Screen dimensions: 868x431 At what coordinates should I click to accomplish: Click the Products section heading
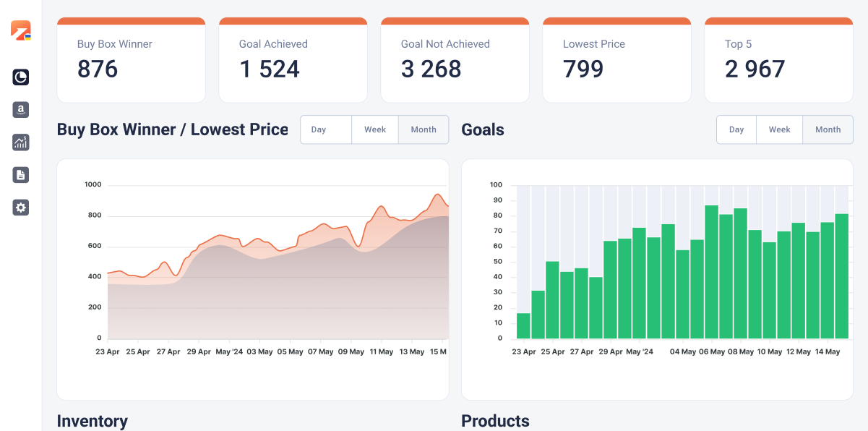[x=495, y=422]
